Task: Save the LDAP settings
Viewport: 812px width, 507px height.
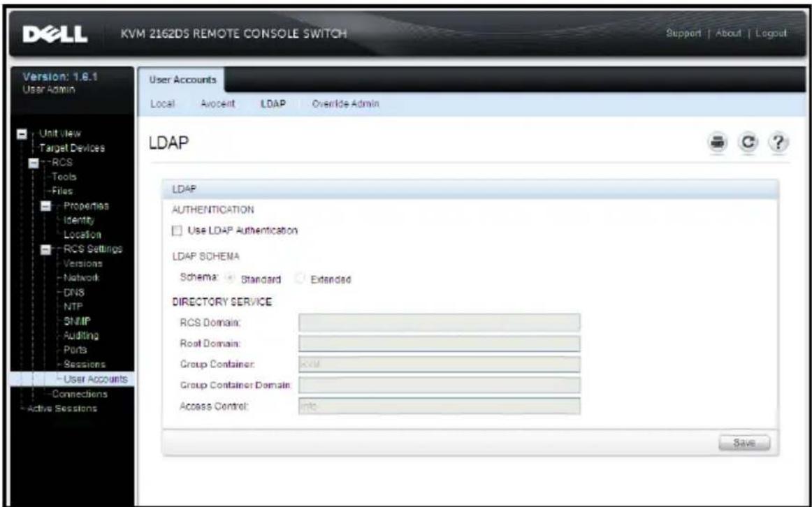Action: [x=744, y=443]
